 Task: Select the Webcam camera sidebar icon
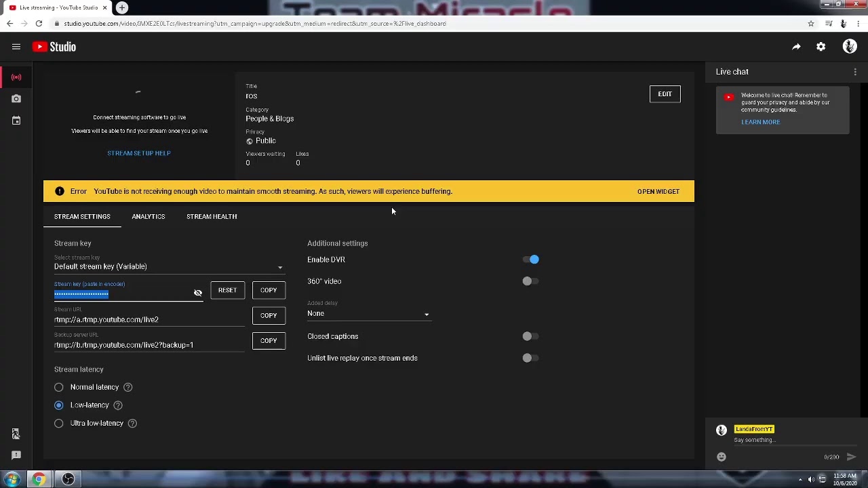point(16,99)
